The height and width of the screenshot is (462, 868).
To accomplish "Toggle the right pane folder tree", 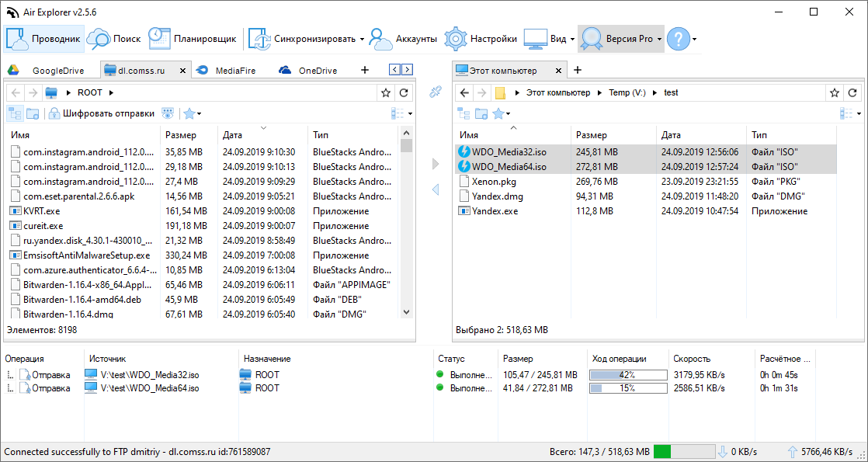I will click(x=464, y=113).
